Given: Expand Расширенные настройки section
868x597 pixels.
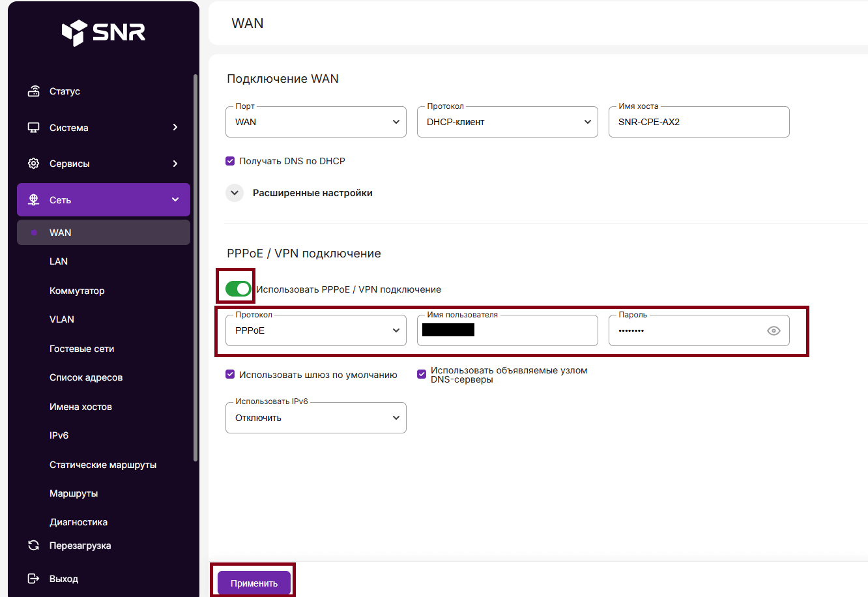Looking at the screenshot, I should (235, 193).
